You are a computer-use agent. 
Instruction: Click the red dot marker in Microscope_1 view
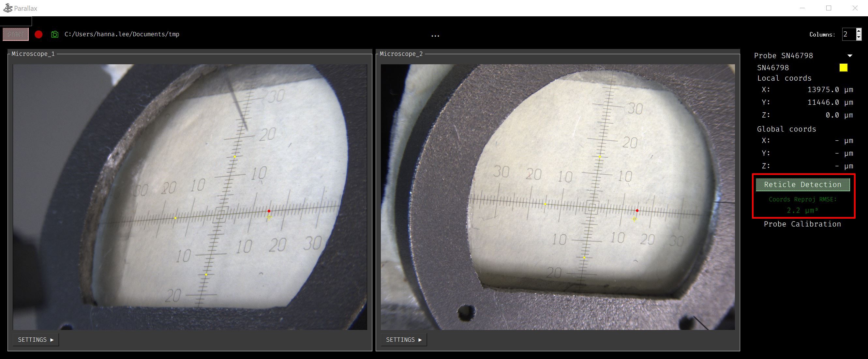point(269,211)
